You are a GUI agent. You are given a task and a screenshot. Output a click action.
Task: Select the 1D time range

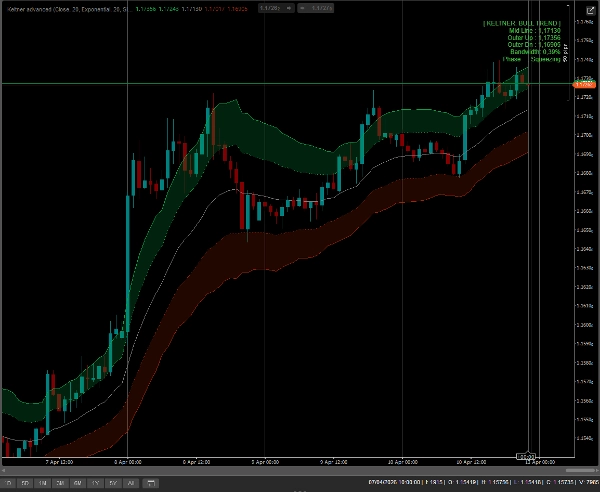(x=10, y=484)
